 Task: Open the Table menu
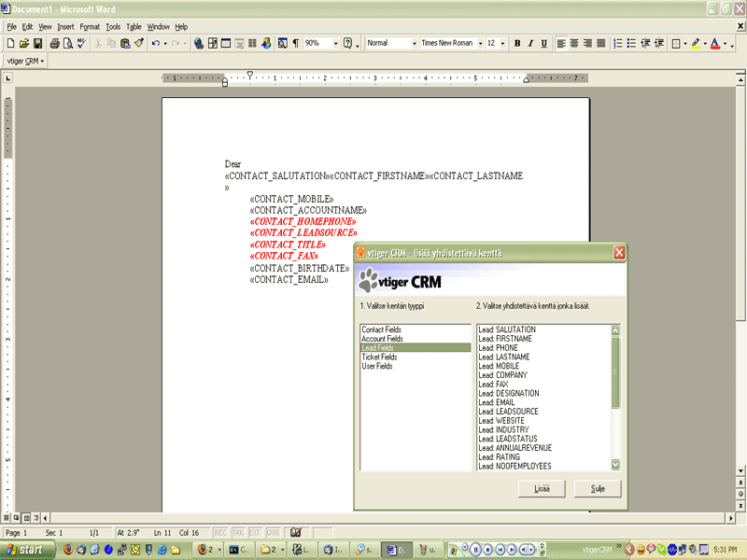coord(134,27)
